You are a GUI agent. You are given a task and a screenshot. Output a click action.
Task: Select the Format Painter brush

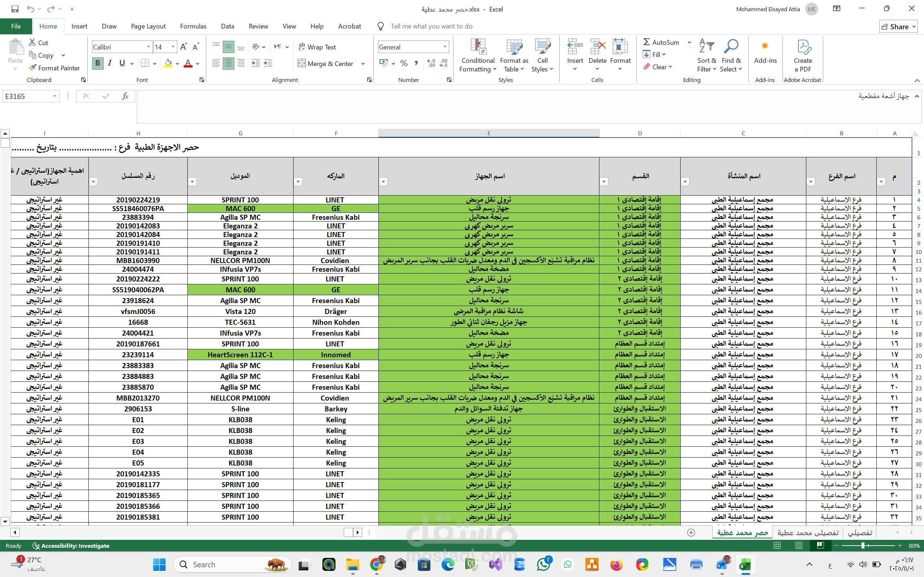tap(55, 68)
